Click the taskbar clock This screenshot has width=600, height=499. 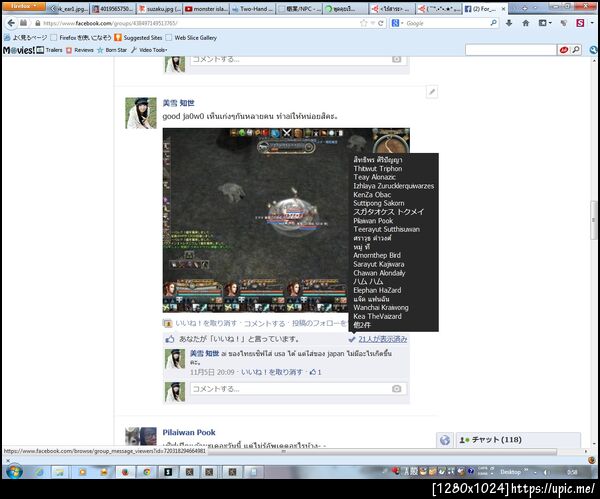[x=572, y=472]
